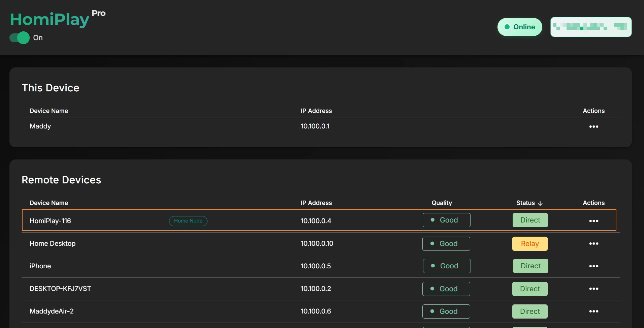Screen dimensions: 644x328
Task: Open actions menu for Maddy device
Action: [593, 126]
